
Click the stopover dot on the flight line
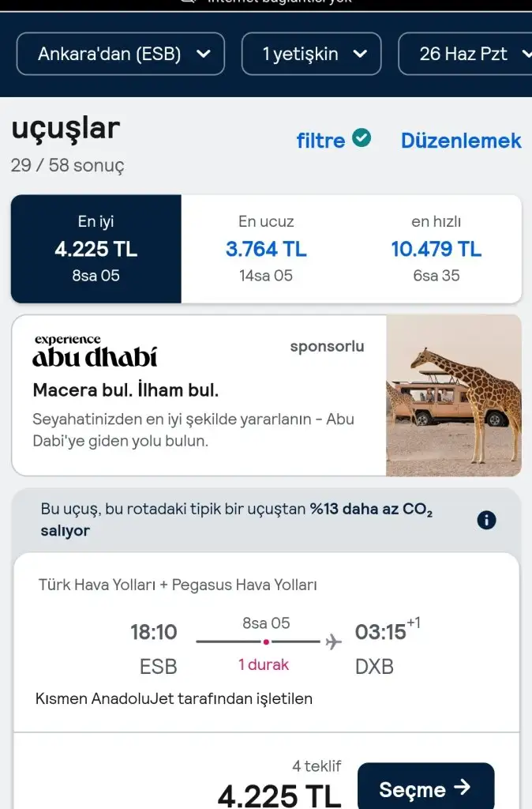tap(266, 642)
